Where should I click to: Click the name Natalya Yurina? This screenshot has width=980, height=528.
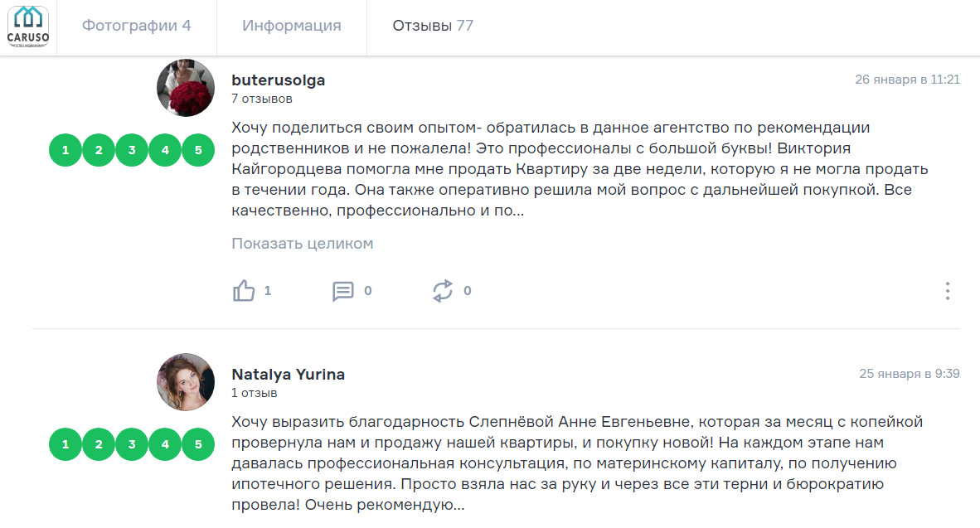click(x=288, y=375)
